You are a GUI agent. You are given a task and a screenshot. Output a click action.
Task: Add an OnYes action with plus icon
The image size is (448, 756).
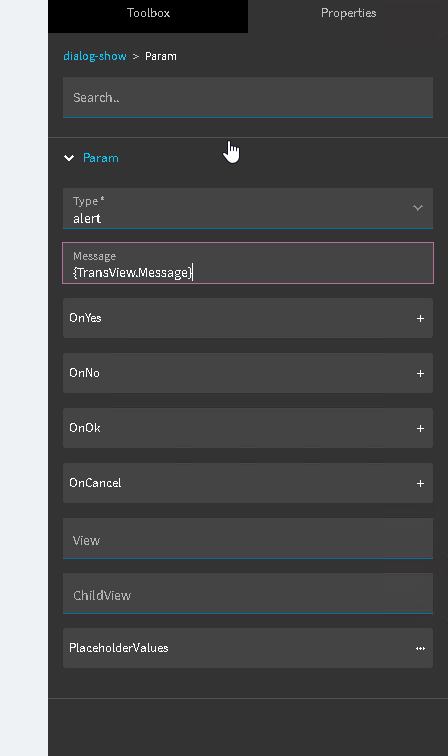point(420,318)
